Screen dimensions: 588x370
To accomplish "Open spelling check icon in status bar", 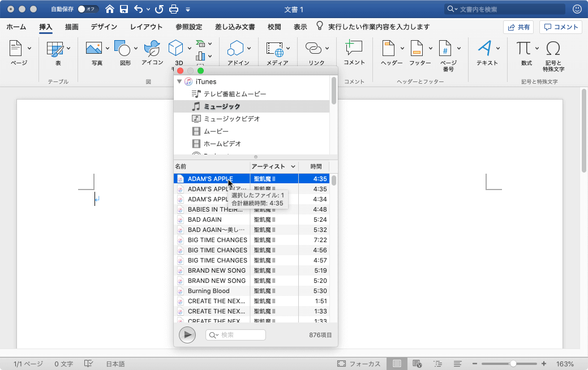I will pos(88,364).
